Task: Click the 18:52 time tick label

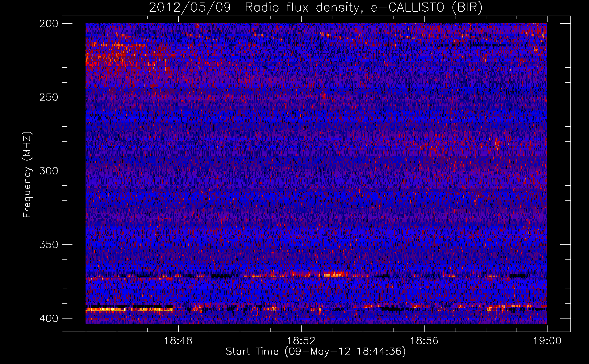Action: click(301, 341)
